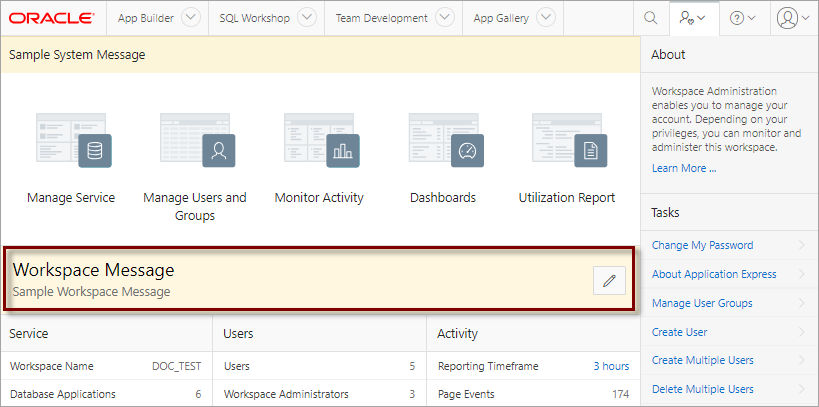Screen dimensions: 819x407
Task: Click the Workspace Administrators row
Action: (x=320, y=394)
